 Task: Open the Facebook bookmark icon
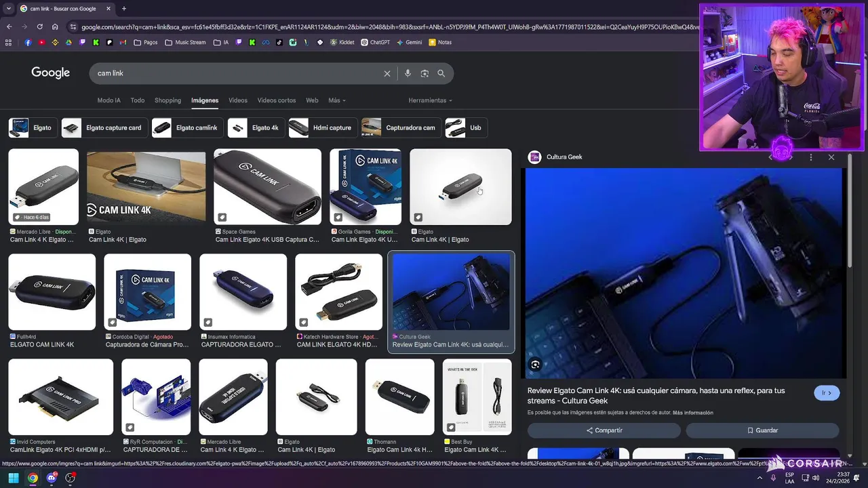(28, 42)
